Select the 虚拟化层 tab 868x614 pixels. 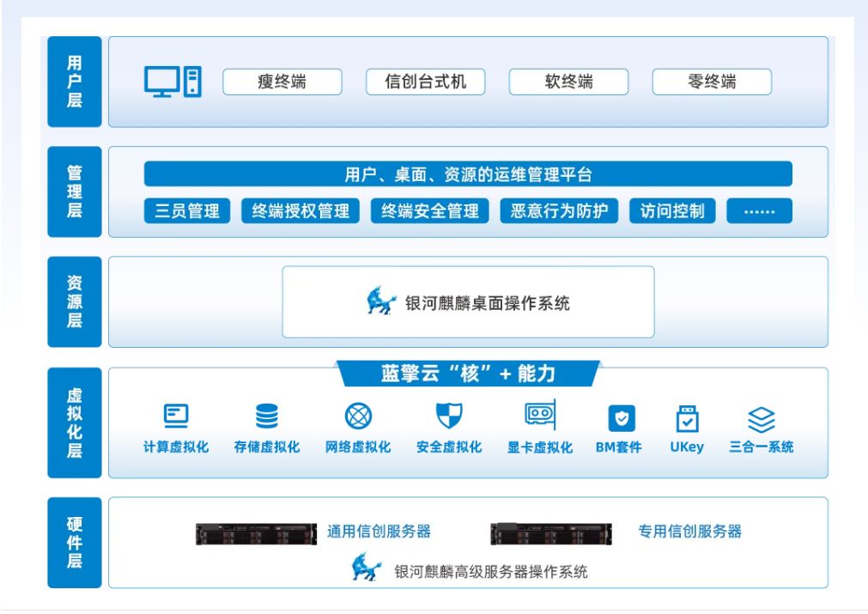pyautogui.click(x=75, y=423)
